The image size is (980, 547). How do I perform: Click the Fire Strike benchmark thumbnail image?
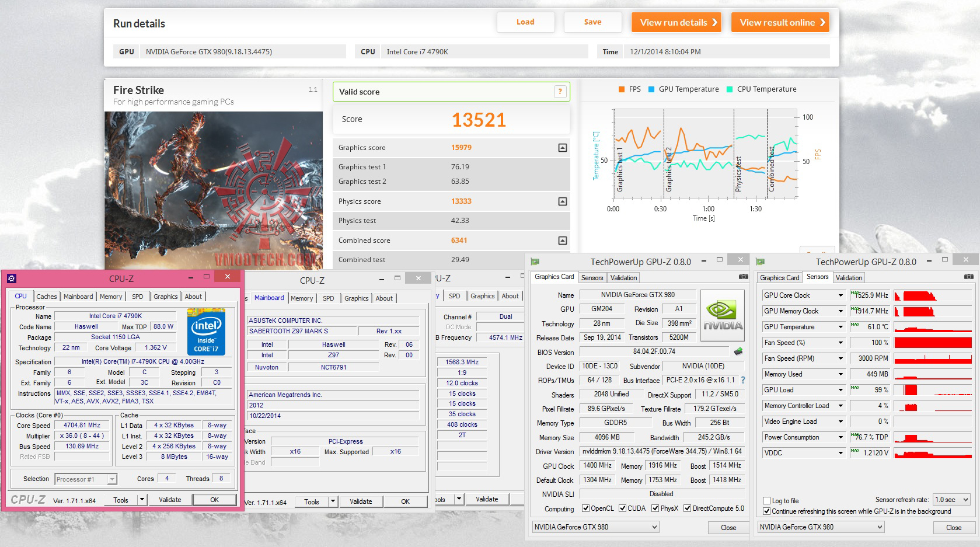click(x=214, y=190)
